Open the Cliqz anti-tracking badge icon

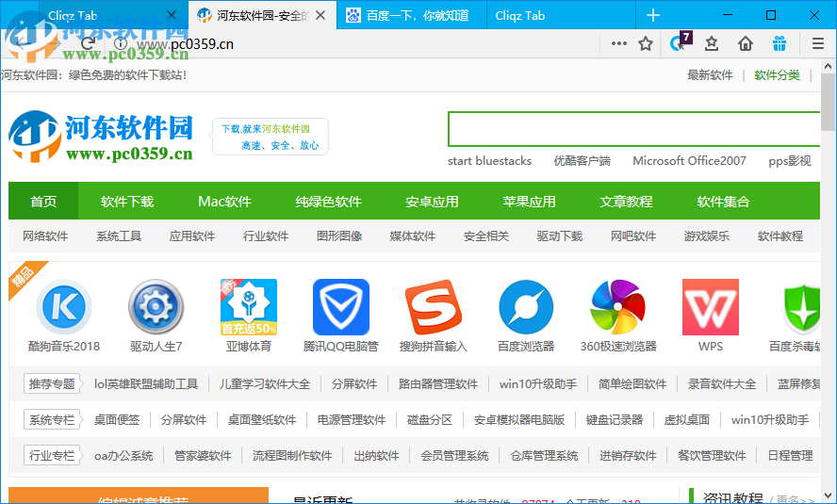point(681,41)
